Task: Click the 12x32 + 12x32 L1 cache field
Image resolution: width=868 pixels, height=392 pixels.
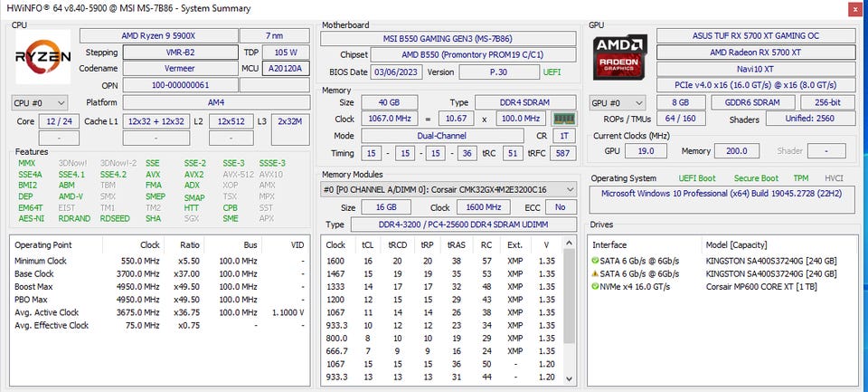Action: [156, 121]
